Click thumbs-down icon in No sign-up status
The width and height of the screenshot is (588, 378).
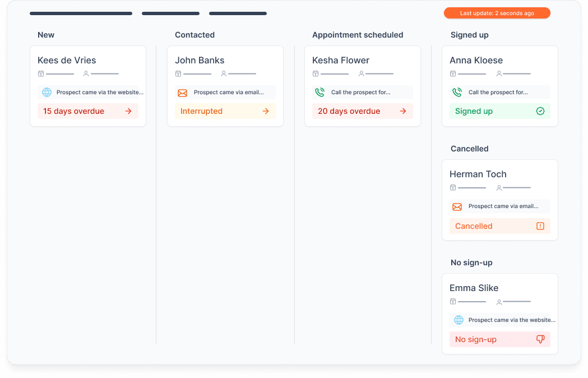tap(540, 339)
